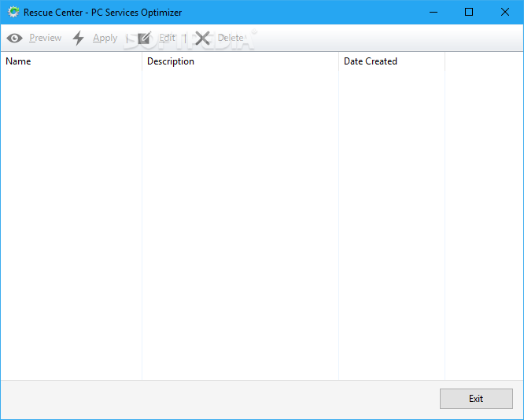This screenshot has height=420, width=524.
Task: Sort list by Description column header
Action: (240, 61)
